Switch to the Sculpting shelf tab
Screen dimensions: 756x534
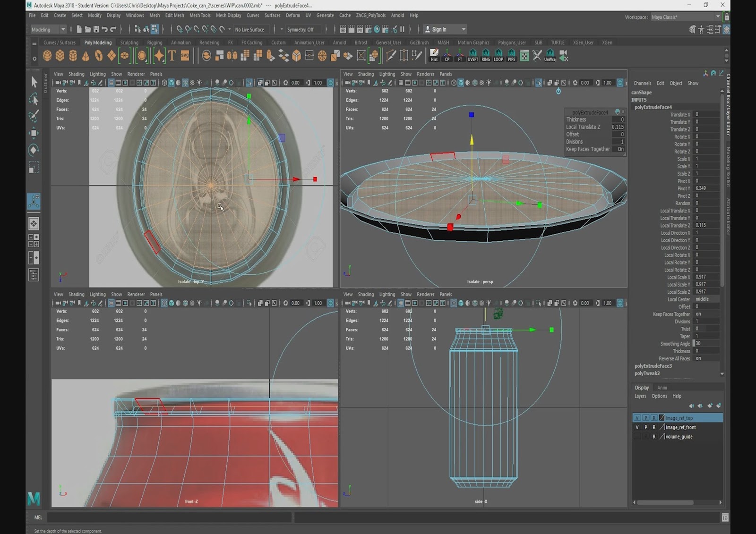pyautogui.click(x=129, y=42)
